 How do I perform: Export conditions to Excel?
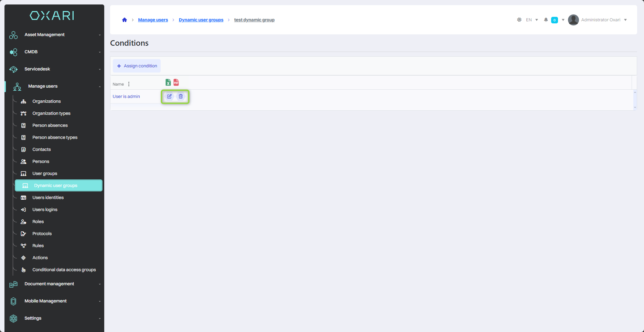(168, 82)
